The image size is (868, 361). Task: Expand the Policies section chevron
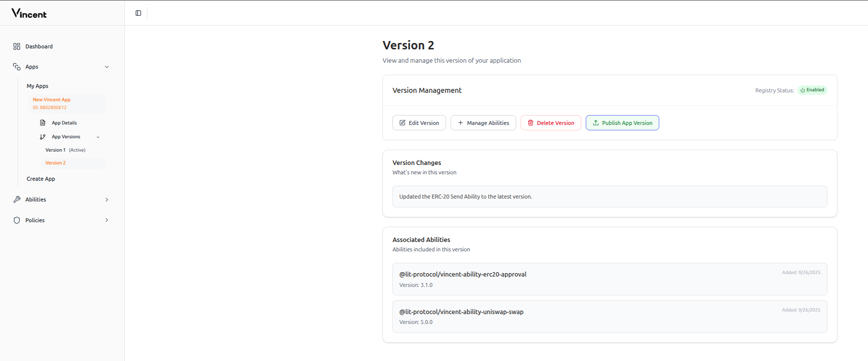tap(107, 220)
